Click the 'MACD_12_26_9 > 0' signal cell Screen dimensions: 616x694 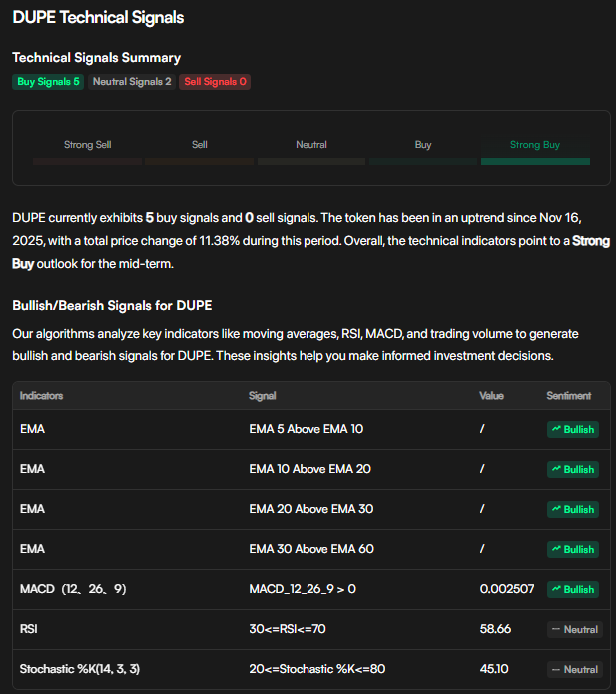(303, 589)
